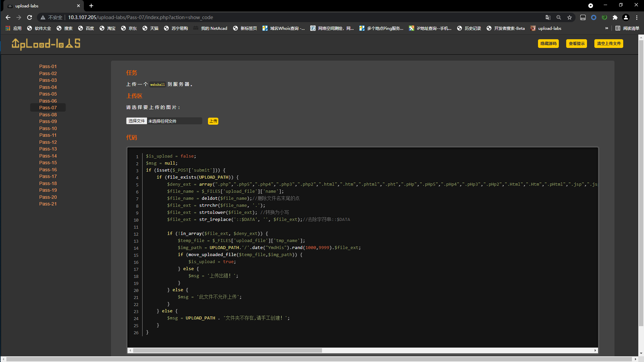Click the 查看提示 hint button
Viewport: 644px width, 362px height.
(576, 44)
